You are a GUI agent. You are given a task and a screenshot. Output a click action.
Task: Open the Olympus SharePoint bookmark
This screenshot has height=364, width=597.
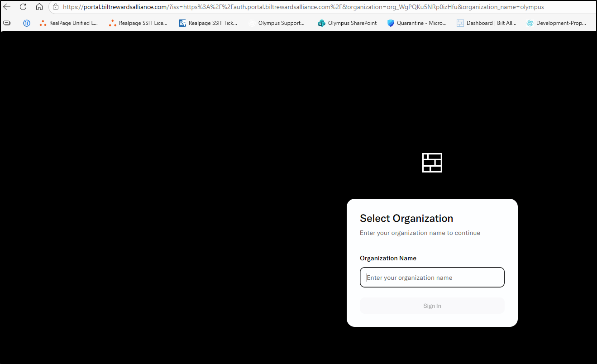(347, 23)
